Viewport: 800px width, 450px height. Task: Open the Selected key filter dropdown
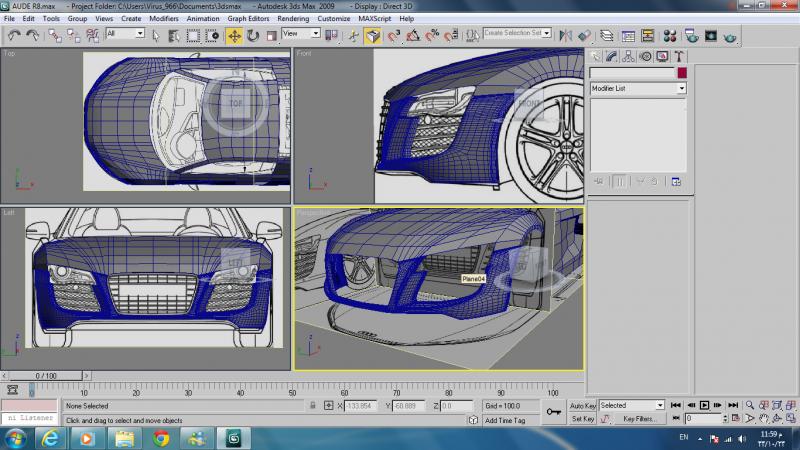[x=631, y=406]
